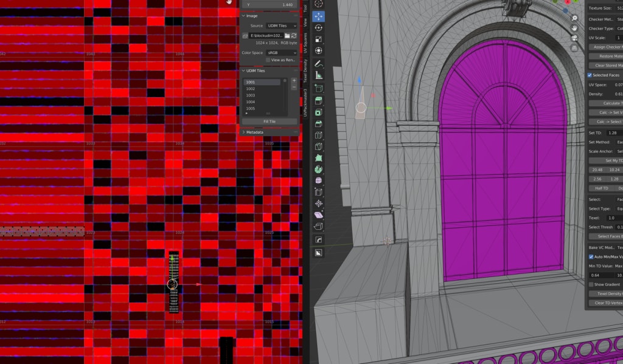
Task: Open the Texel Density sidebar tab
Action: 305,71
